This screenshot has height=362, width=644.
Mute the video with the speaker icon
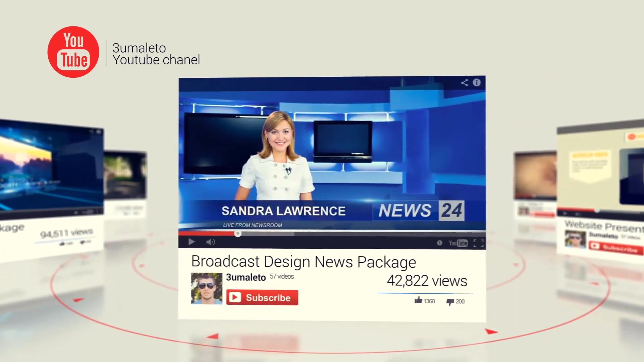coord(210,242)
